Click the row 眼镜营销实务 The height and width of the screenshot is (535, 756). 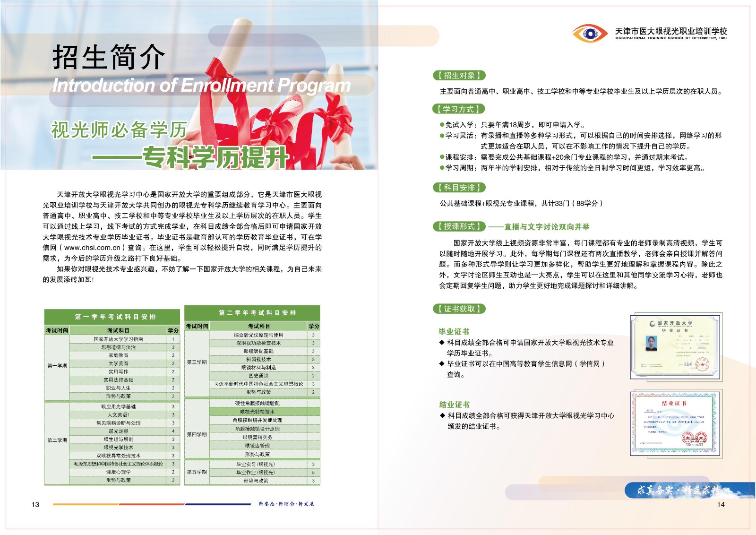(265, 437)
